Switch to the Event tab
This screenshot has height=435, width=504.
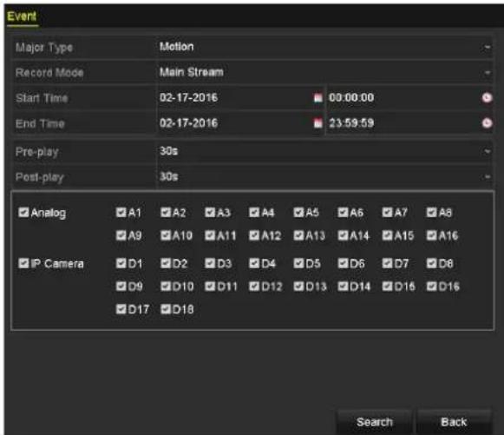pyautogui.click(x=22, y=16)
